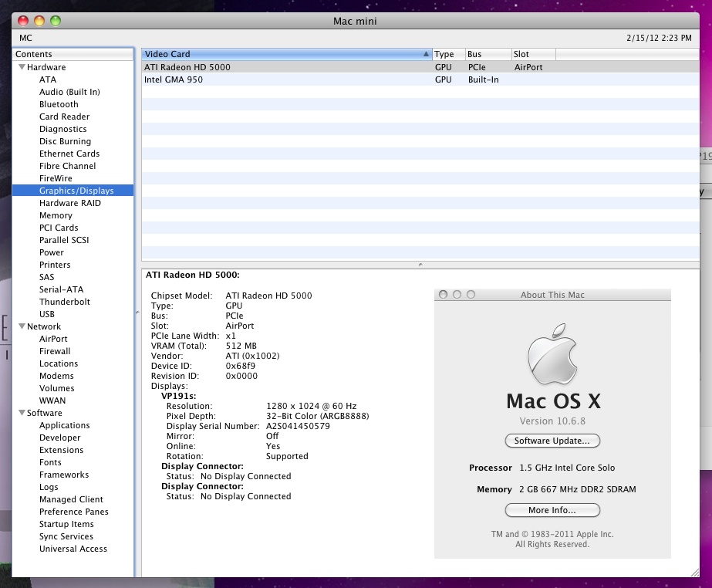The height and width of the screenshot is (588, 712).
Task: Minimize Mac mini window with yellow button
Action: [39, 21]
